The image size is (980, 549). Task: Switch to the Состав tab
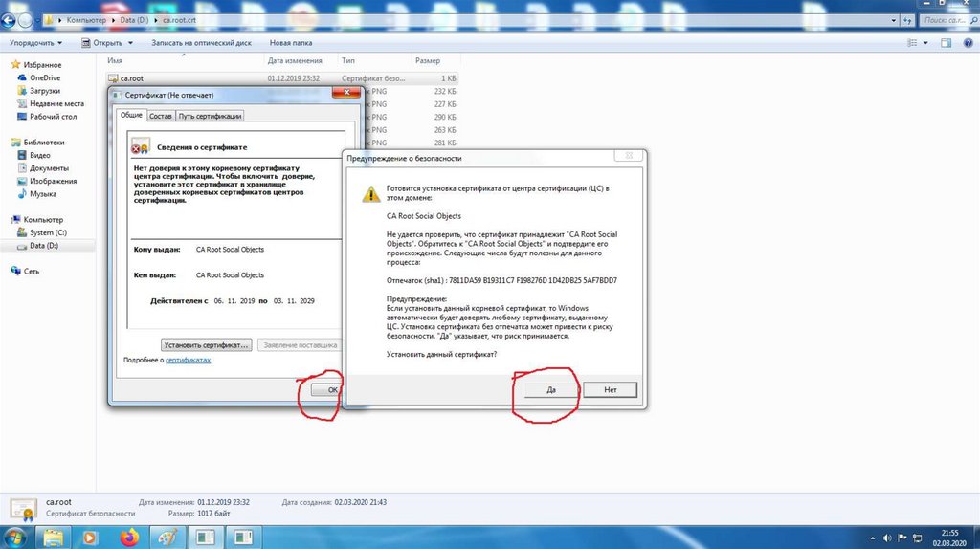[160, 116]
